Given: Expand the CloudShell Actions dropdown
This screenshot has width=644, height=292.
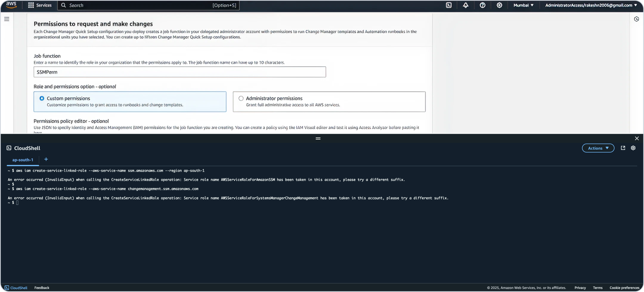Looking at the screenshot, I should point(598,148).
